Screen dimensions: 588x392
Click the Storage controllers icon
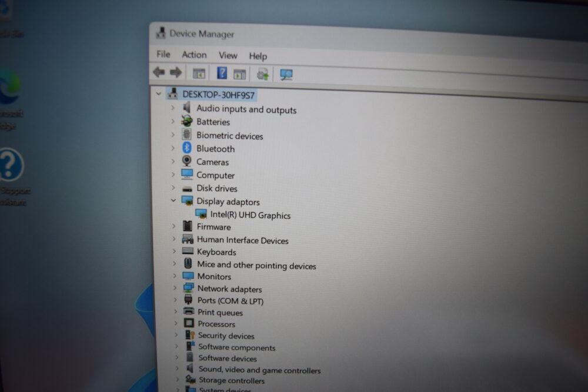click(x=191, y=379)
